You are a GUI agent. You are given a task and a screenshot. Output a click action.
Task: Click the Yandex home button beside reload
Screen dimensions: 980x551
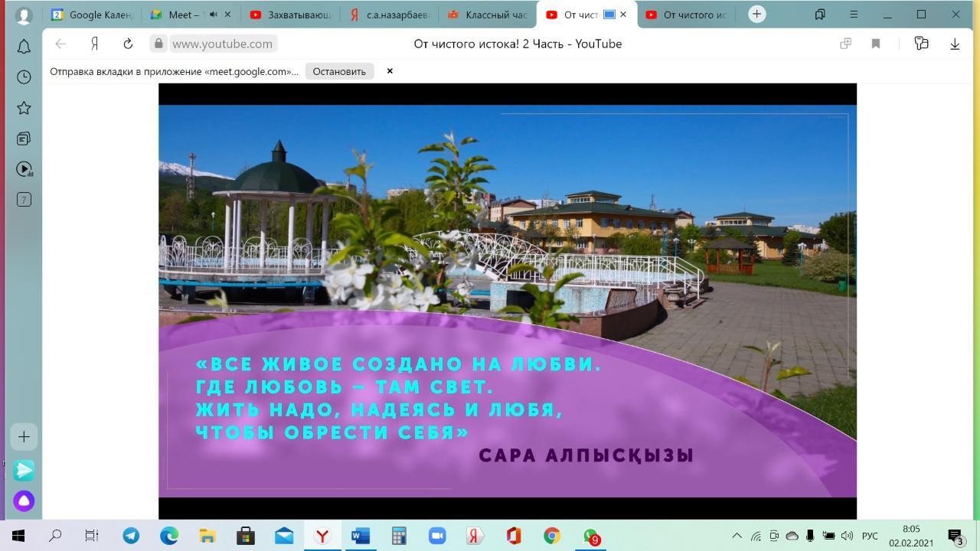click(x=94, y=44)
